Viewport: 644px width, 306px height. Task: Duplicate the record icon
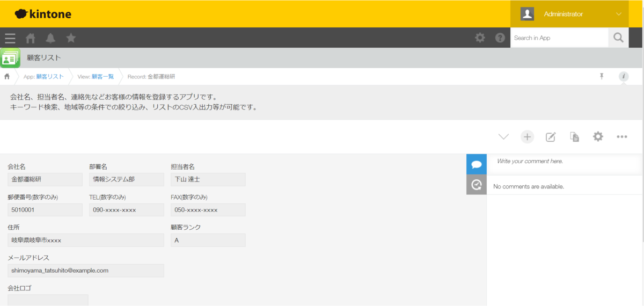(x=574, y=137)
